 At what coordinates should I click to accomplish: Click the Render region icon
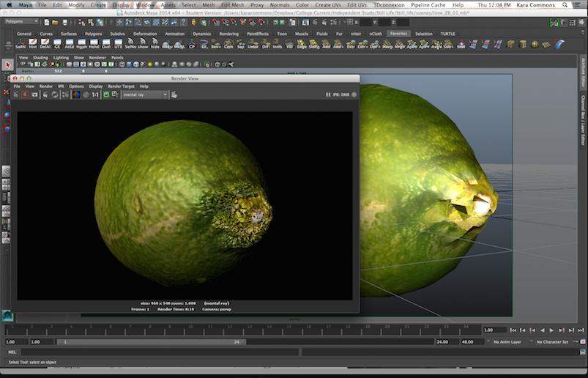(25, 94)
